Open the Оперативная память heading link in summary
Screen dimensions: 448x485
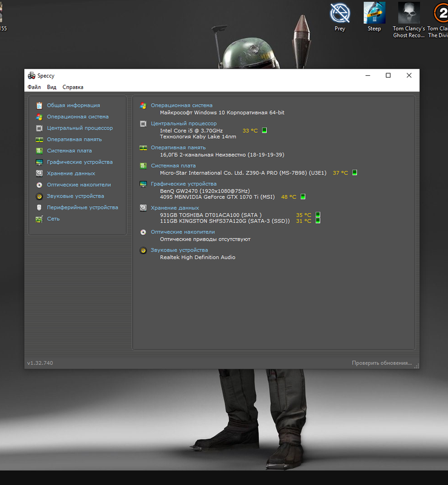(178, 148)
